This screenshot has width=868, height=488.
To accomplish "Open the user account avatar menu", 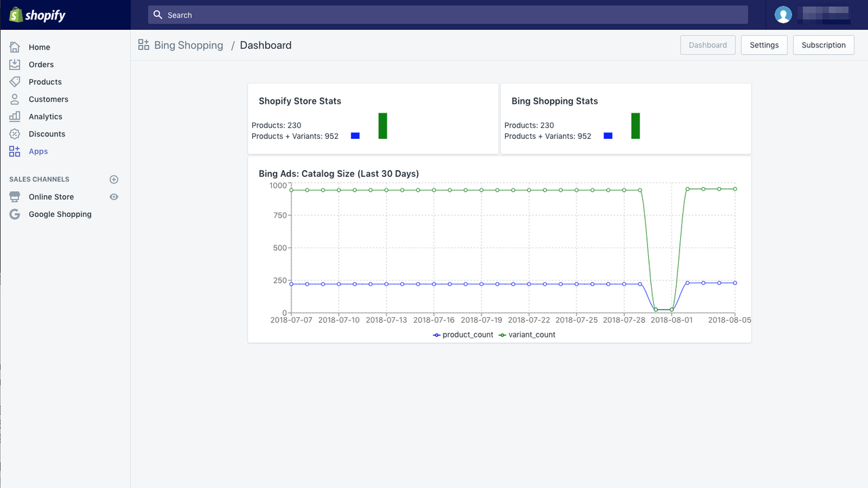I will click(783, 15).
